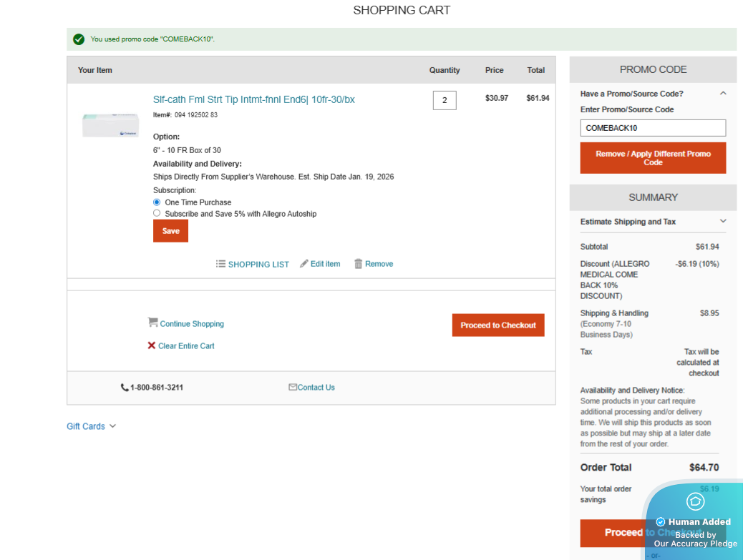Click the Human Added accuracy pledge badge
743x560 pixels.
tap(694, 522)
